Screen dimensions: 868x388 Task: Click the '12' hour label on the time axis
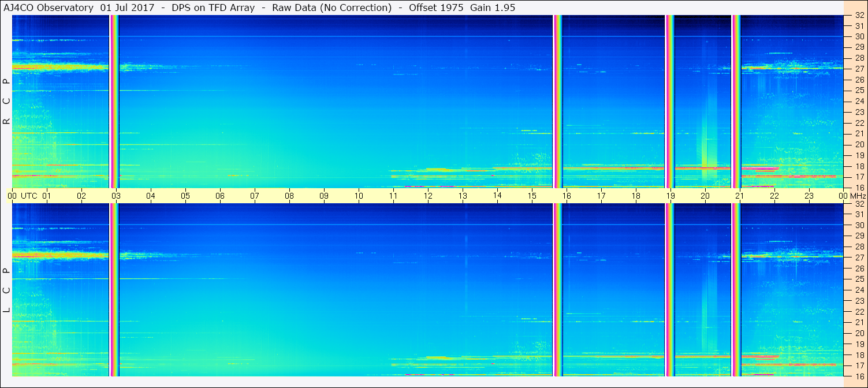[x=428, y=196]
